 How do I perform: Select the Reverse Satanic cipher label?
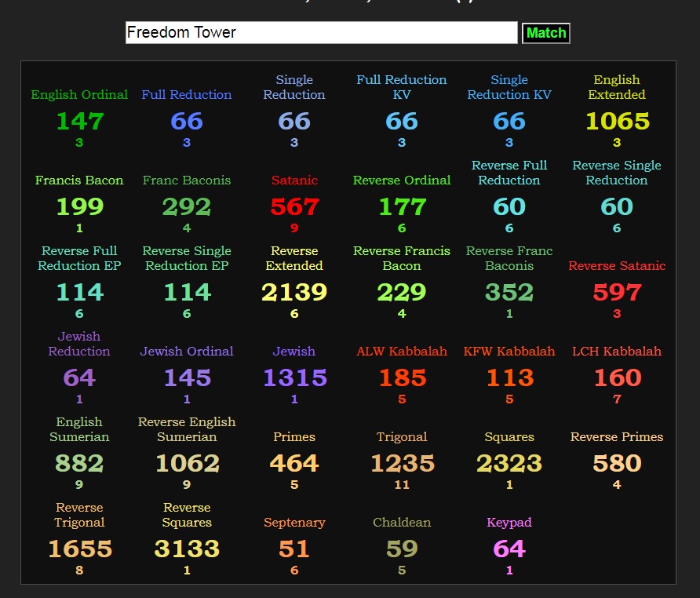pos(617,266)
